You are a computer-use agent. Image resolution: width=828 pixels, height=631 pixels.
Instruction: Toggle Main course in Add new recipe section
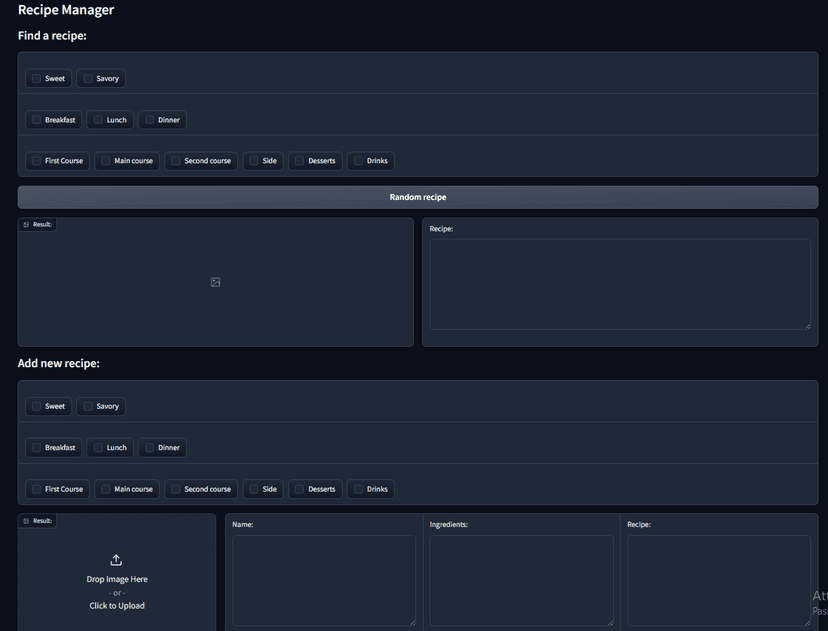(x=106, y=489)
